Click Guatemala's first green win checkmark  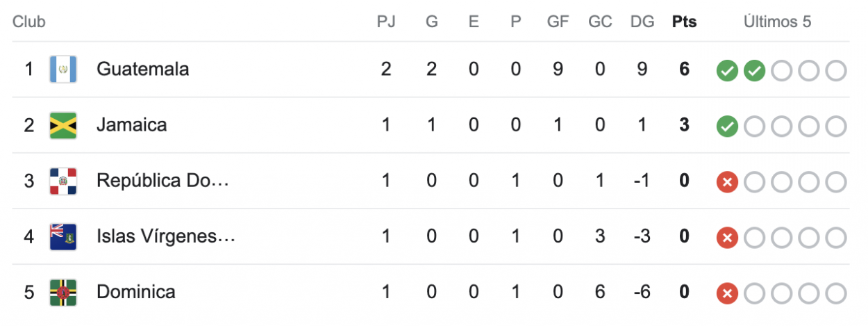[x=727, y=70]
